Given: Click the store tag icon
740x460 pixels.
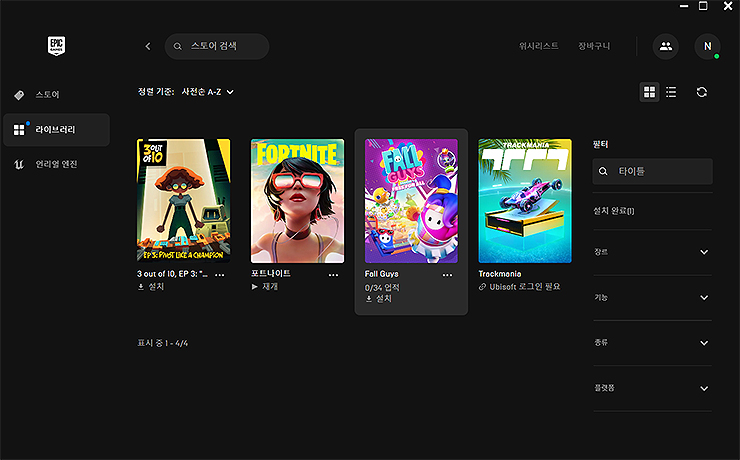Looking at the screenshot, I should [x=19, y=95].
